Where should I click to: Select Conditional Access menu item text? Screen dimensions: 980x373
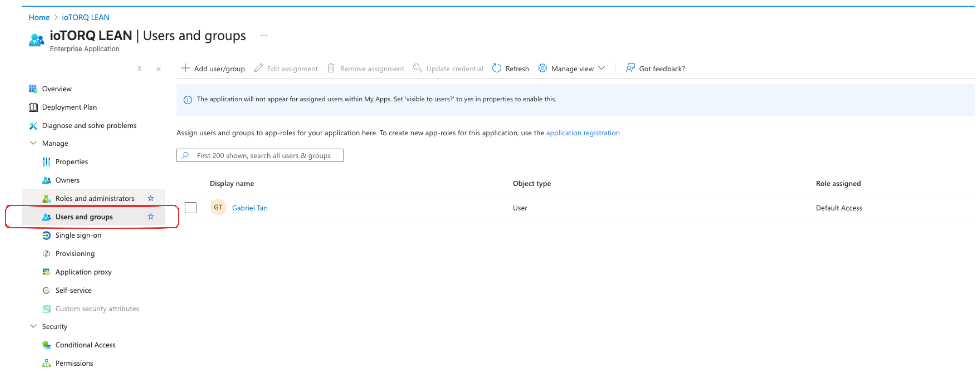[85, 345]
